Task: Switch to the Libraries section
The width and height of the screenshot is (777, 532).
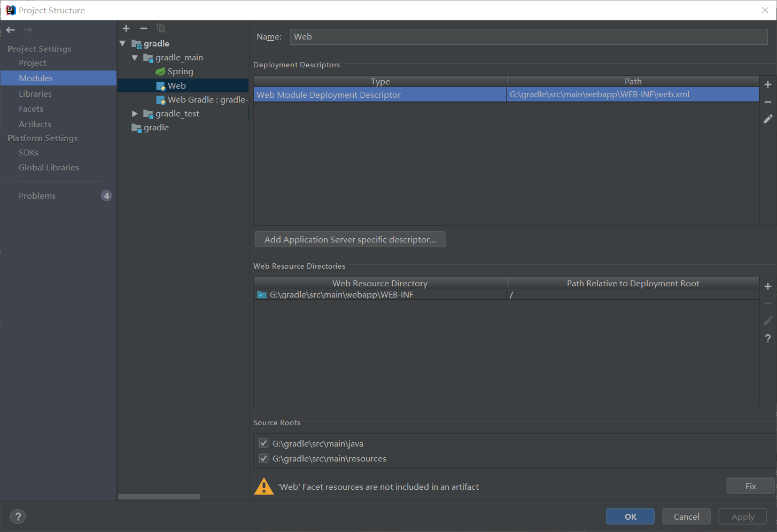Action: 35,93
